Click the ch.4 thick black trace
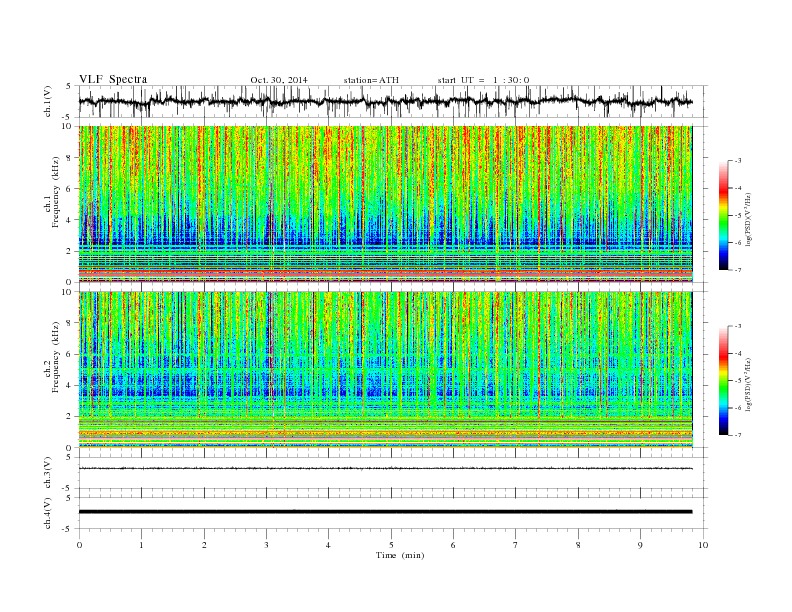This screenshot has width=792, height=612. click(x=385, y=512)
